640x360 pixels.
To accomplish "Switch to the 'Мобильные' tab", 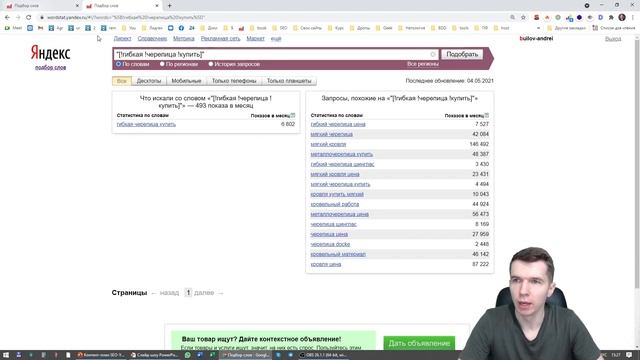I will pyautogui.click(x=186, y=81).
